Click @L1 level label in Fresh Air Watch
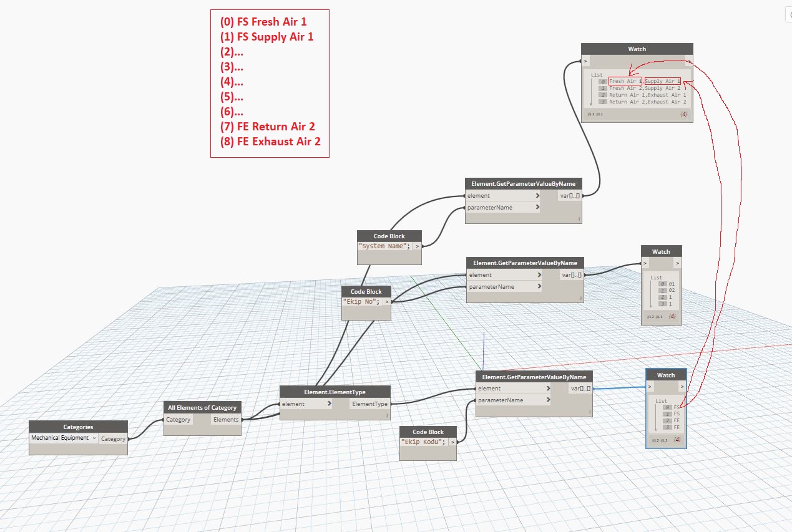This screenshot has height=532, width=792. click(x=599, y=114)
